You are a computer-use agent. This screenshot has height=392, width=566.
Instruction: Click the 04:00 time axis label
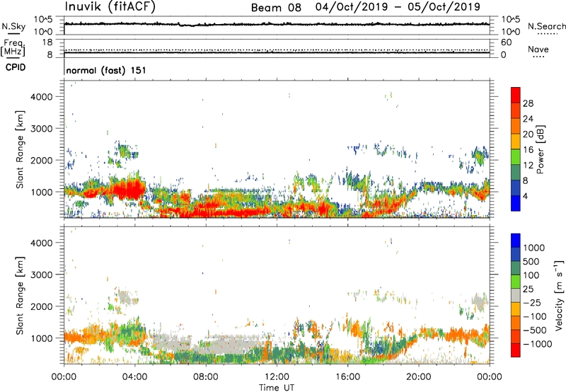[x=134, y=377]
